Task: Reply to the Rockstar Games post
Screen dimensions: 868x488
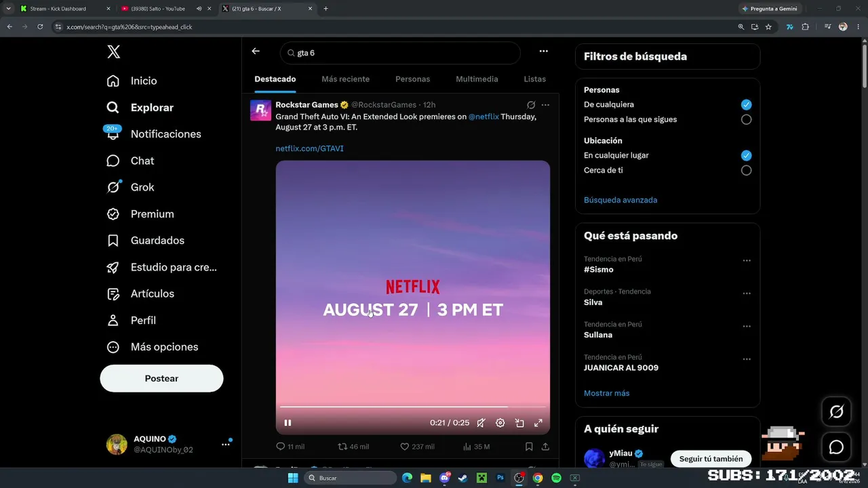Action: click(290, 447)
